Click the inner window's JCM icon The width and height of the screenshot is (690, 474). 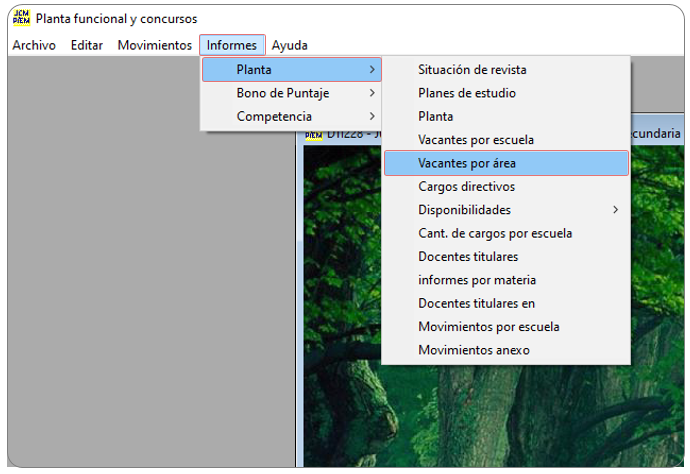click(314, 135)
